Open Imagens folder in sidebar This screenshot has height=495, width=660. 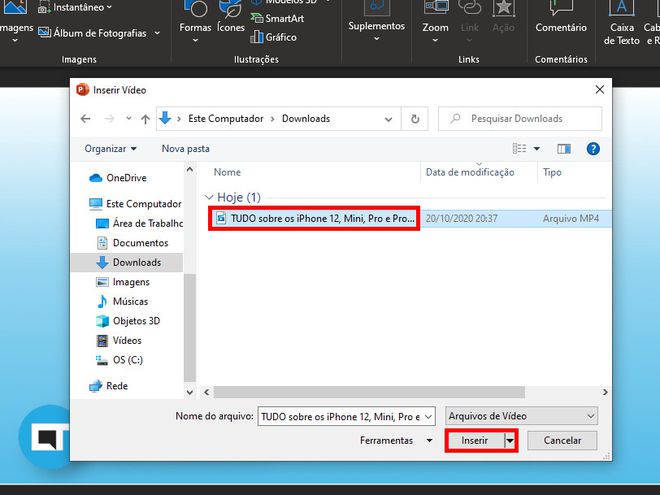point(122,282)
